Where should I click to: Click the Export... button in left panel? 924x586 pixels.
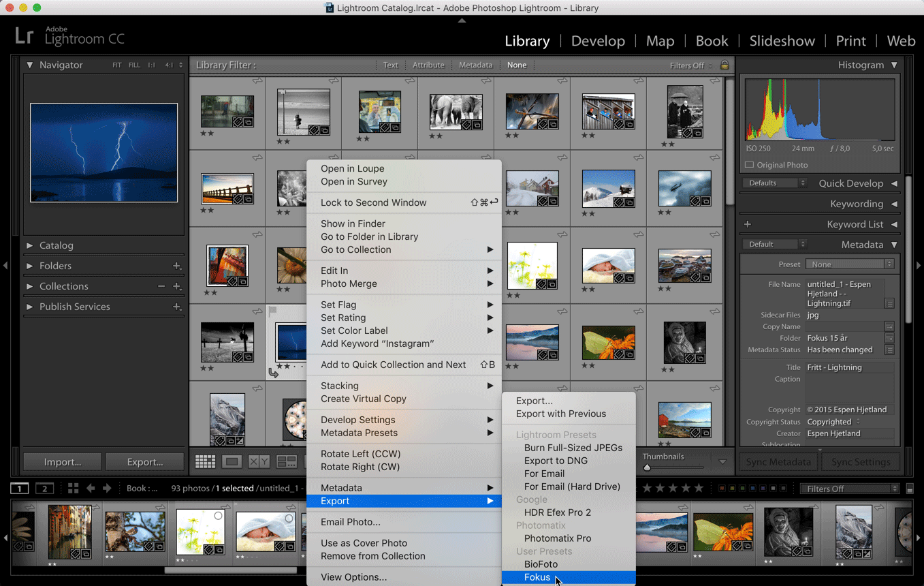point(145,462)
